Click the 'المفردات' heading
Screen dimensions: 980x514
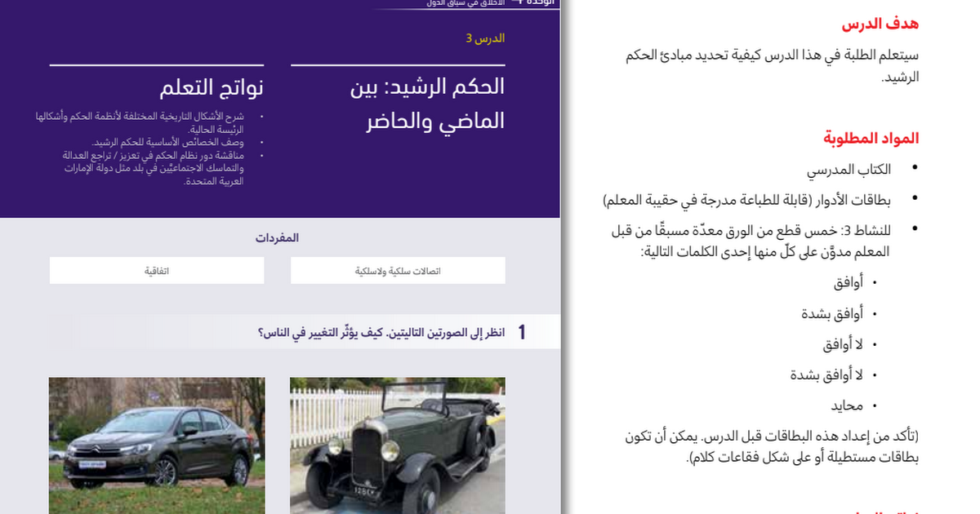pyautogui.click(x=278, y=238)
